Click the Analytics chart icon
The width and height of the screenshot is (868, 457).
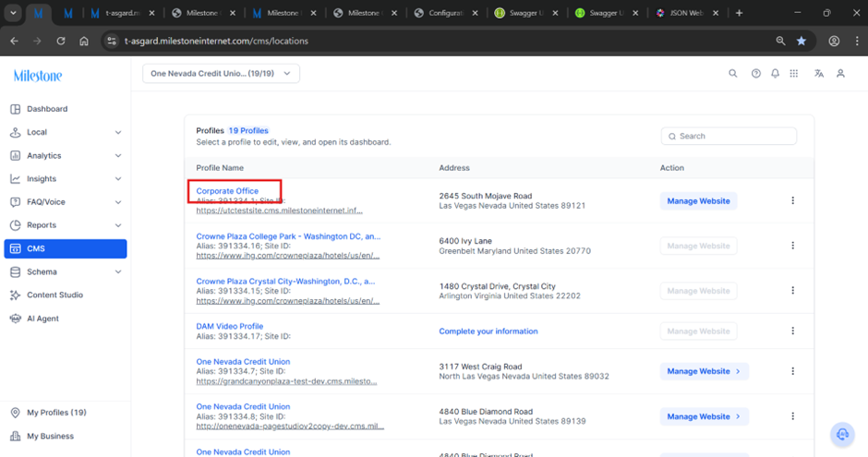click(x=16, y=155)
